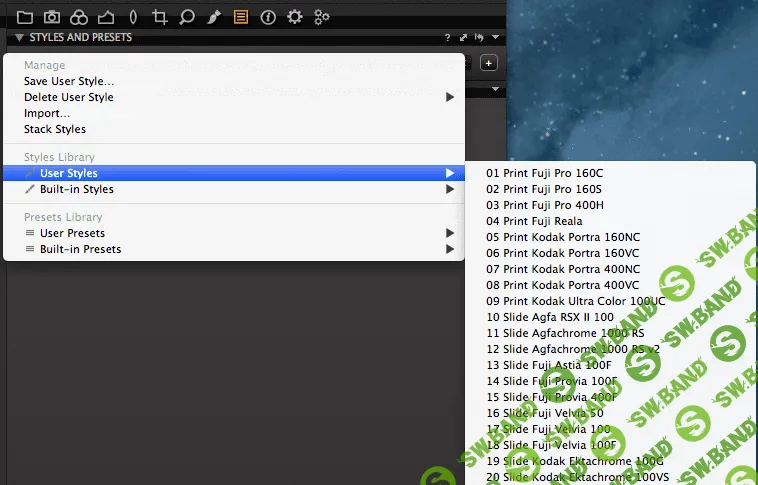The image size is (758, 485).
Task: Open the Color tool tab icon
Action: (x=79, y=16)
